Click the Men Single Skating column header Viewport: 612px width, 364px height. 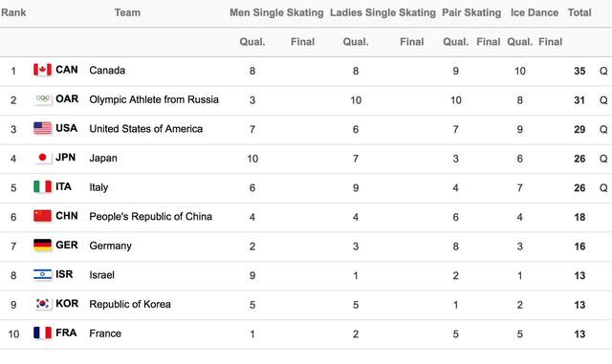click(276, 12)
